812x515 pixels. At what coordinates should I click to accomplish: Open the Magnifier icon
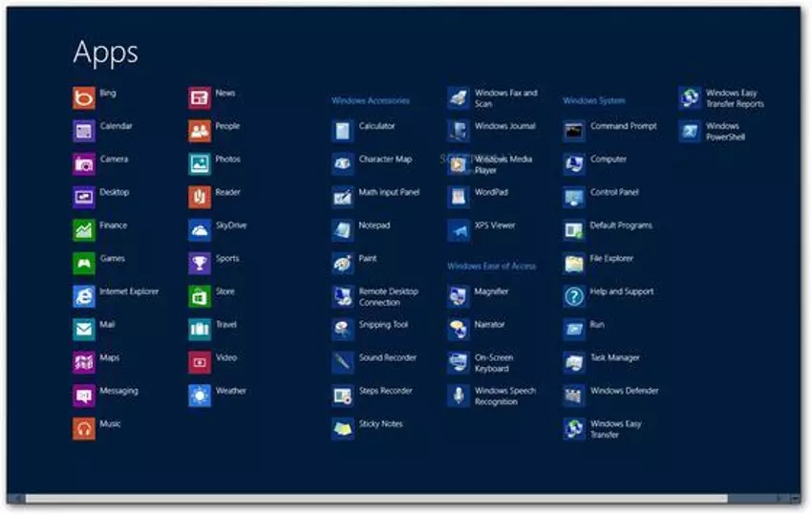[x=459, y=297]
